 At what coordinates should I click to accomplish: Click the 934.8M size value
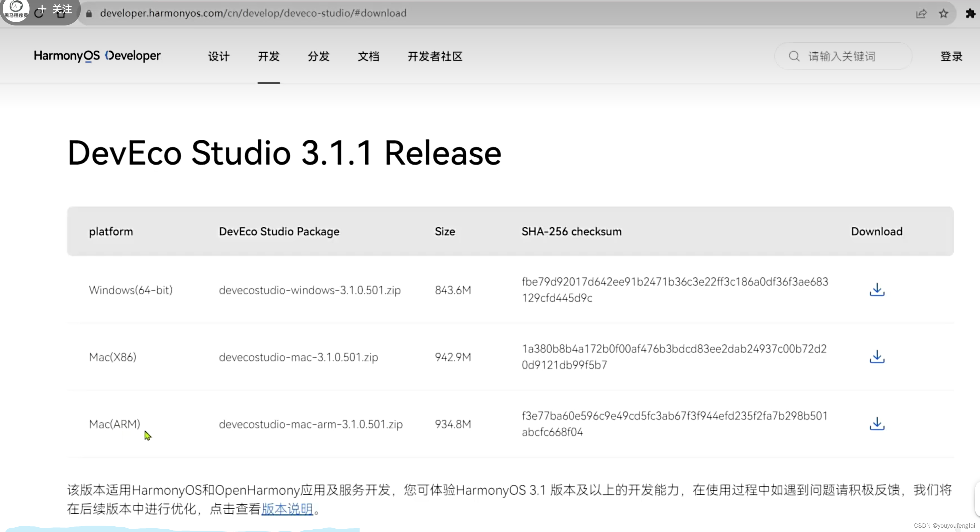(453, 424)
